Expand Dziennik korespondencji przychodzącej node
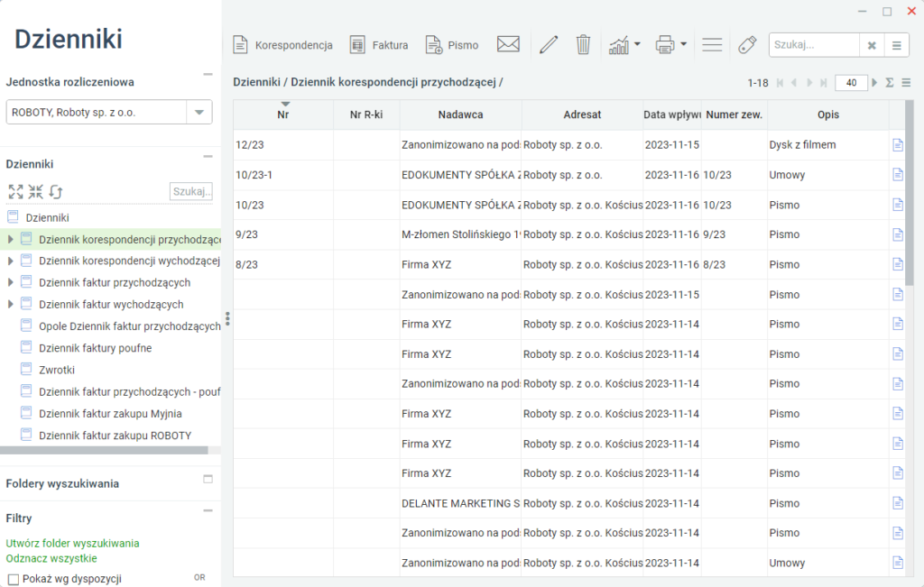 pyautogui.click(x=10, y=240)
